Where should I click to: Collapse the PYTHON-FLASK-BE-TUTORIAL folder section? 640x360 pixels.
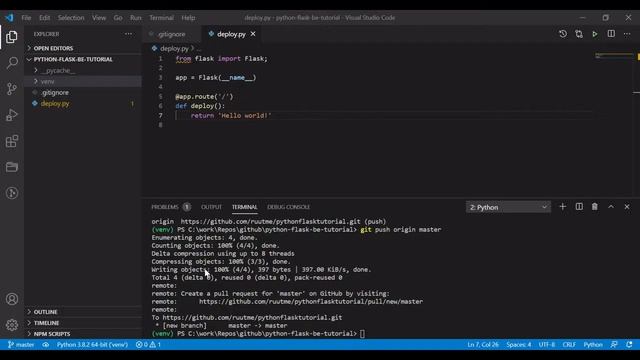pos(83,59)
